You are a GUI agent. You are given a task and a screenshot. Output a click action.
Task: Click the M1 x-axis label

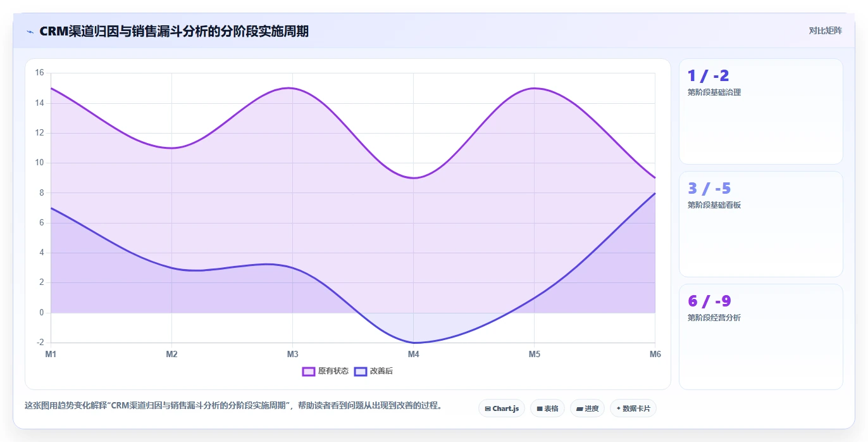pos(51,354)
